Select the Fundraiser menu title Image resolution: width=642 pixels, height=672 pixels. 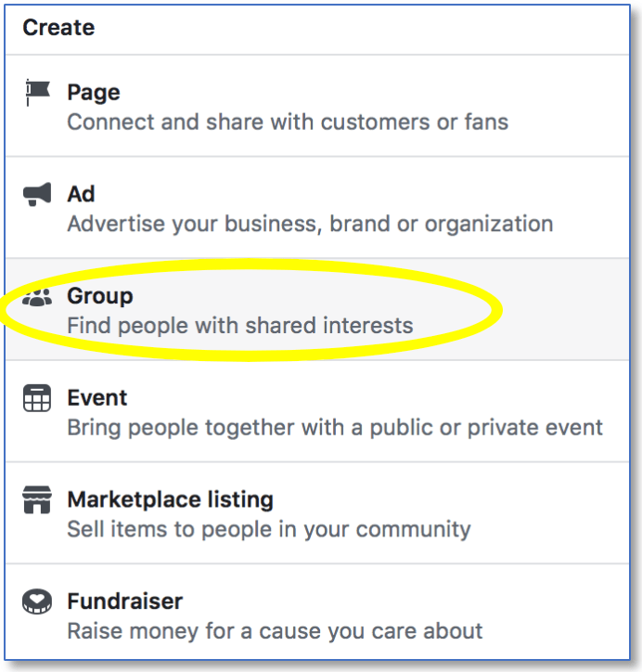125,601
